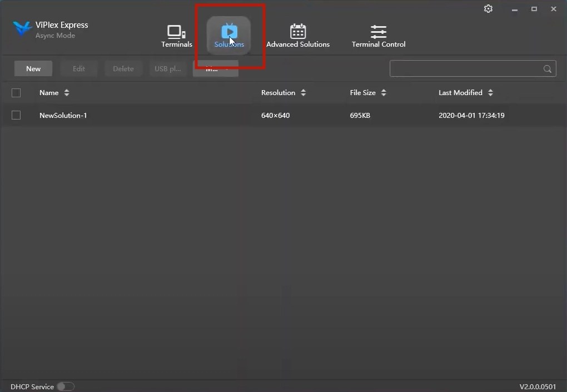Select the Solutions playback icon
Screen dimensions: 567x392
(x=229, y=32)
